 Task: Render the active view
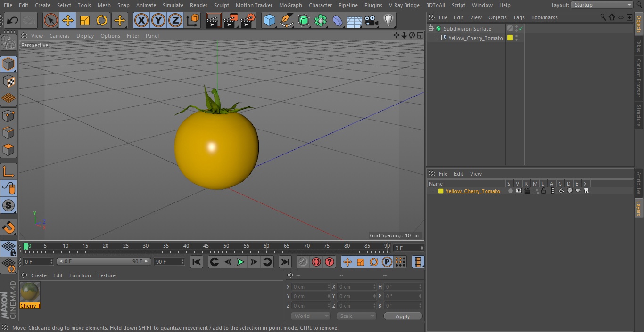tap(214, 21)
